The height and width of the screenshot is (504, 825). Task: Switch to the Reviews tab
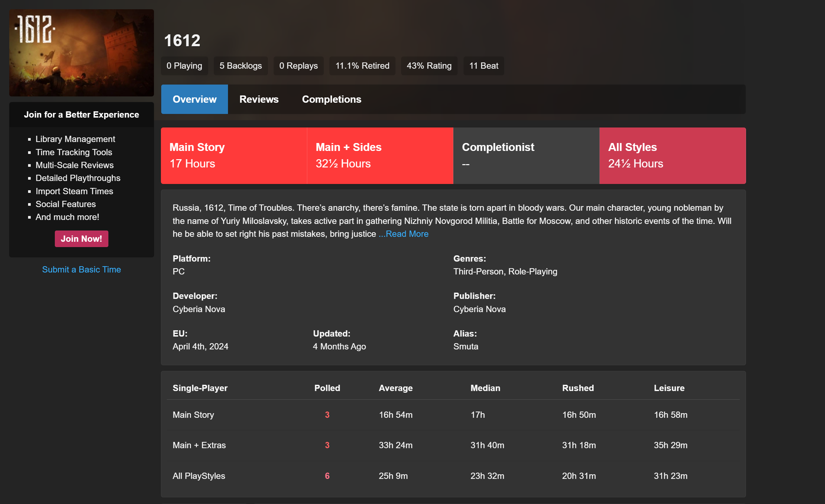[259, 99]
